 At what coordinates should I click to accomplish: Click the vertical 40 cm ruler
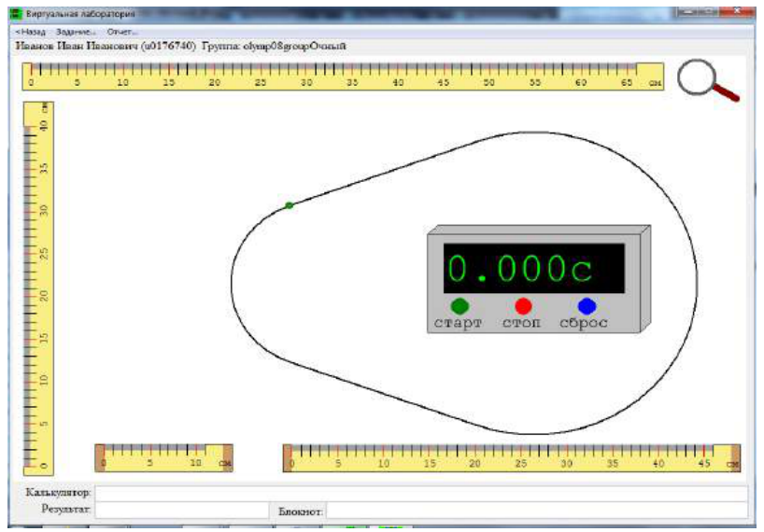click(38, 288)
